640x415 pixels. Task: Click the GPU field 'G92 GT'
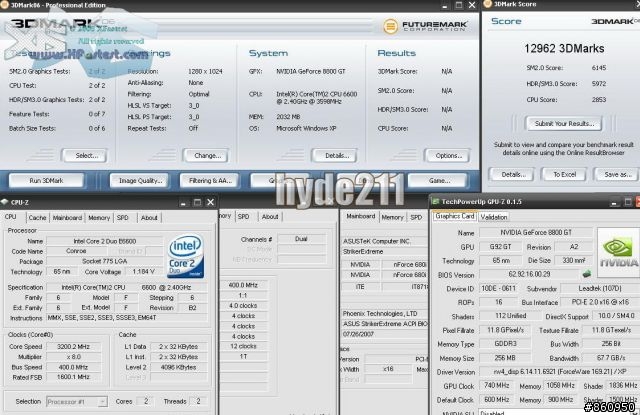click(500, 246)
